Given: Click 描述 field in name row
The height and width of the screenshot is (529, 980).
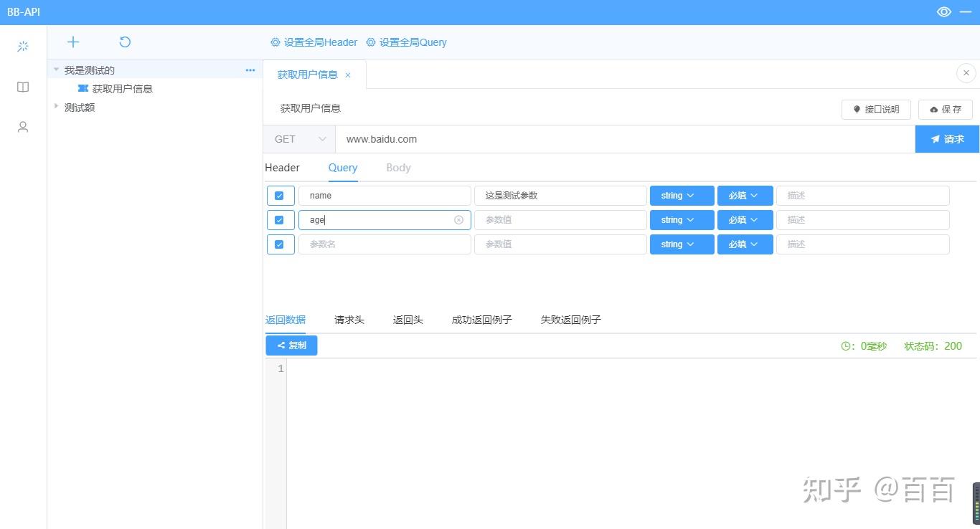Looking at the screenshot, I should (862, 196).
